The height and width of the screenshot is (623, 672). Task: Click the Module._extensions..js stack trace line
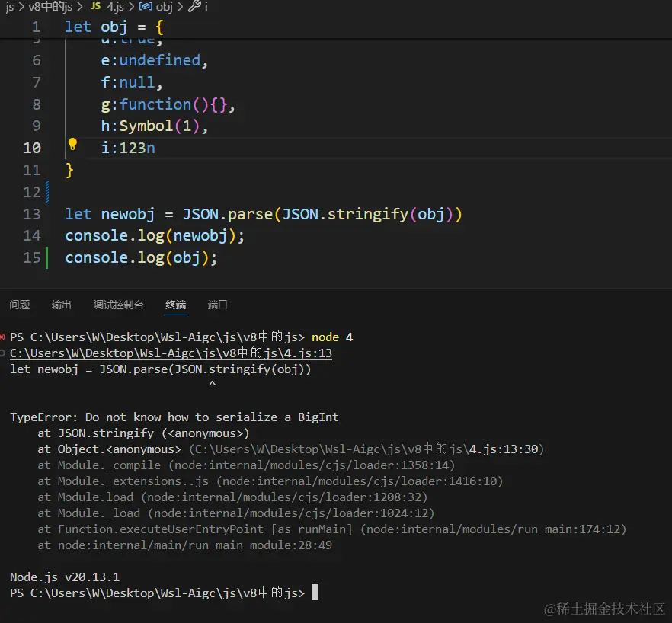point(270,481)
